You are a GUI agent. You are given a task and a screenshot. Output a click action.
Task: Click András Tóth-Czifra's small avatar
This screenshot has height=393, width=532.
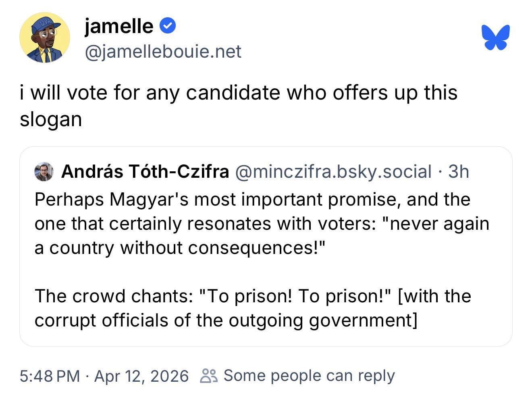[x=44, y=172]
